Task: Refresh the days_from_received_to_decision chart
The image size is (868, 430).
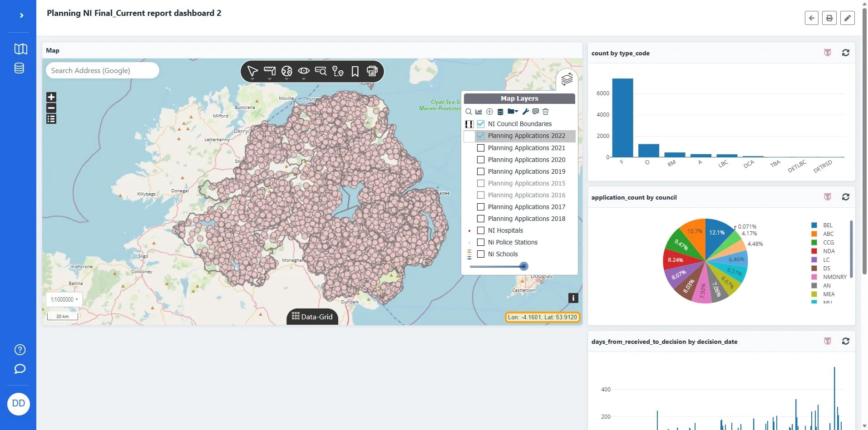Action: tap(845, 342)
